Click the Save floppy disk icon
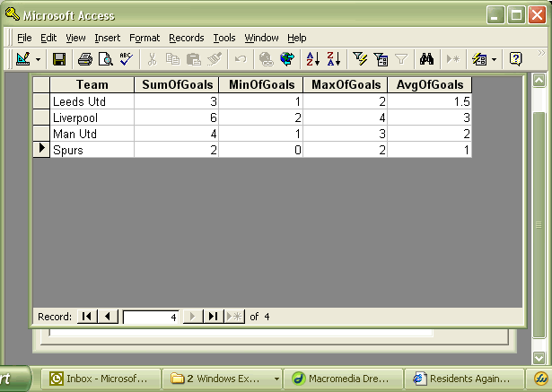 coord(59,59)
